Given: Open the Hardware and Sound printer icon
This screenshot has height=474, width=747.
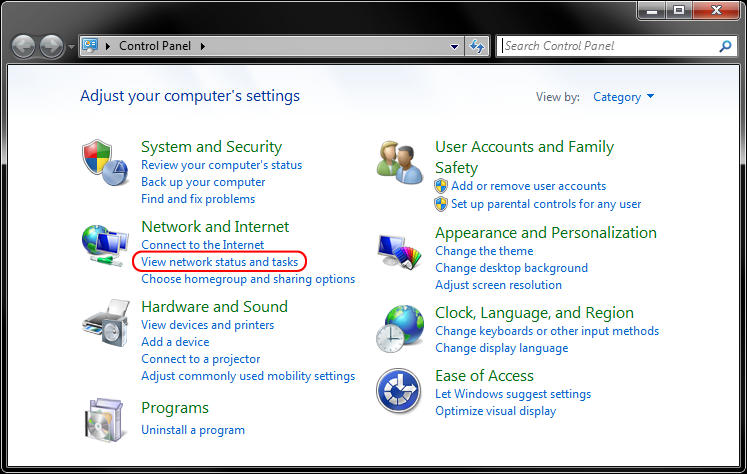Looking at the screenshot, I should [x=106, y=323].
